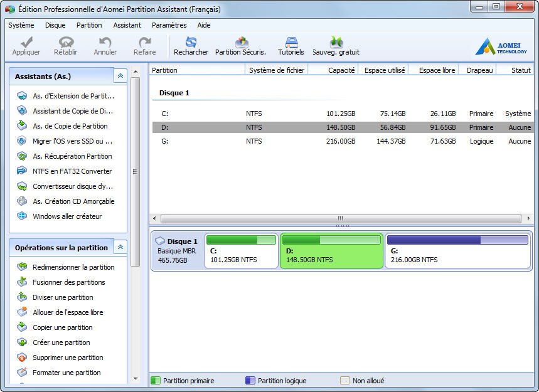Click the Fusionner des partitions icon
The image size is (539, 392).
coord(22,282)
